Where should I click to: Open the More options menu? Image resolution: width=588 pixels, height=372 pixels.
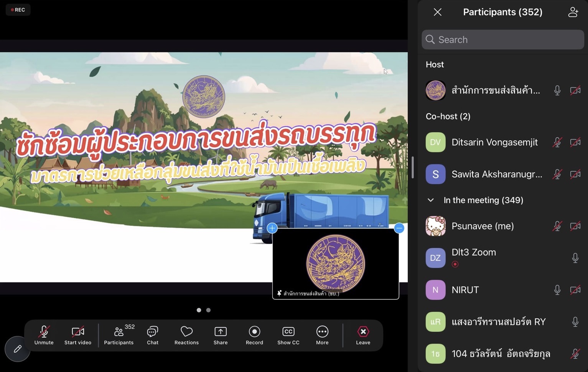[322, 335]
